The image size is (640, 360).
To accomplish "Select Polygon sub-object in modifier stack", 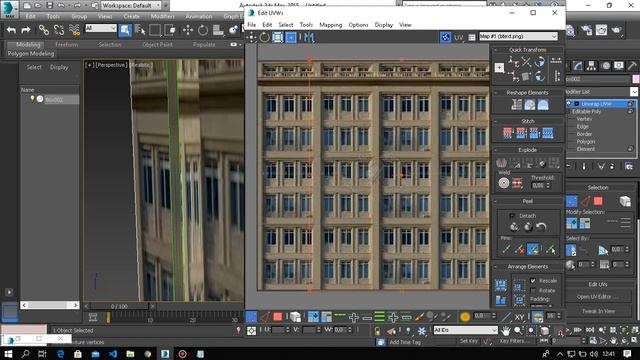I will click(586, 142).
